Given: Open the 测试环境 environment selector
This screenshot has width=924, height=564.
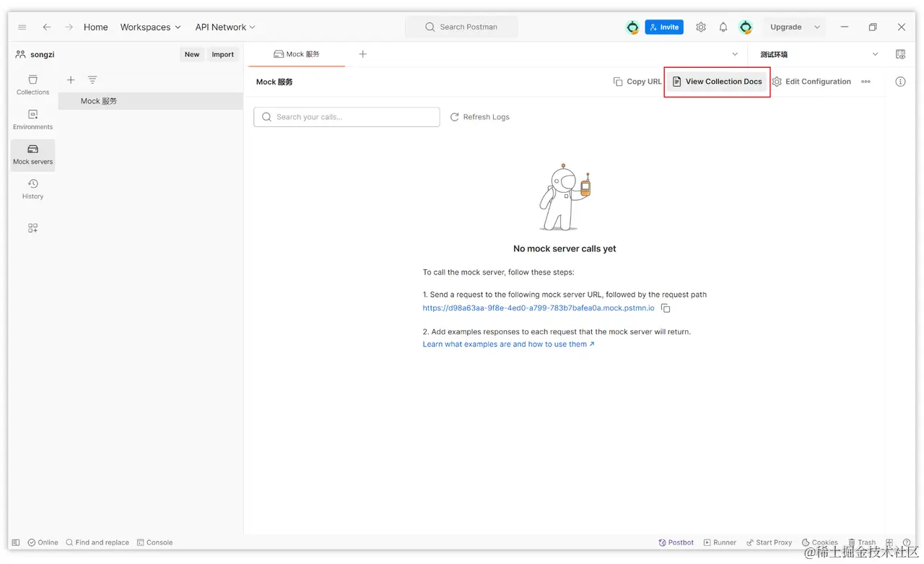Looking at the screenshot, I should (x=819, y=54).
